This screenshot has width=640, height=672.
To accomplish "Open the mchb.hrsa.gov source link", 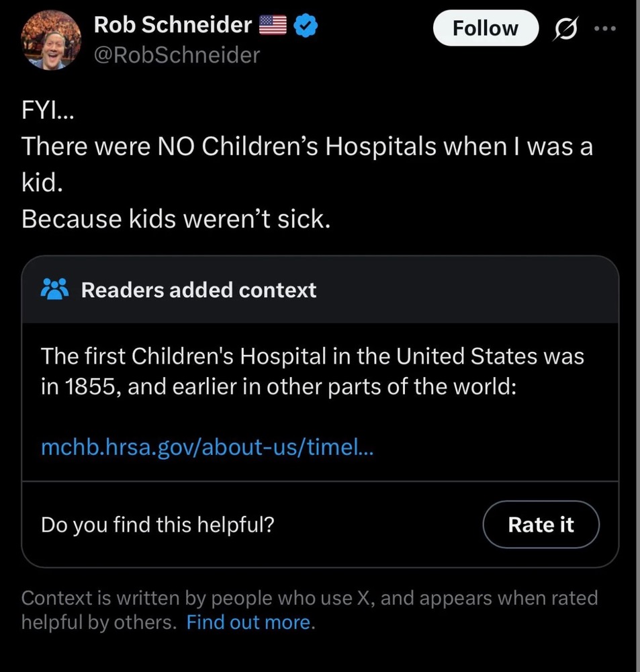I will pyautogui.click(x=208, y=447).
